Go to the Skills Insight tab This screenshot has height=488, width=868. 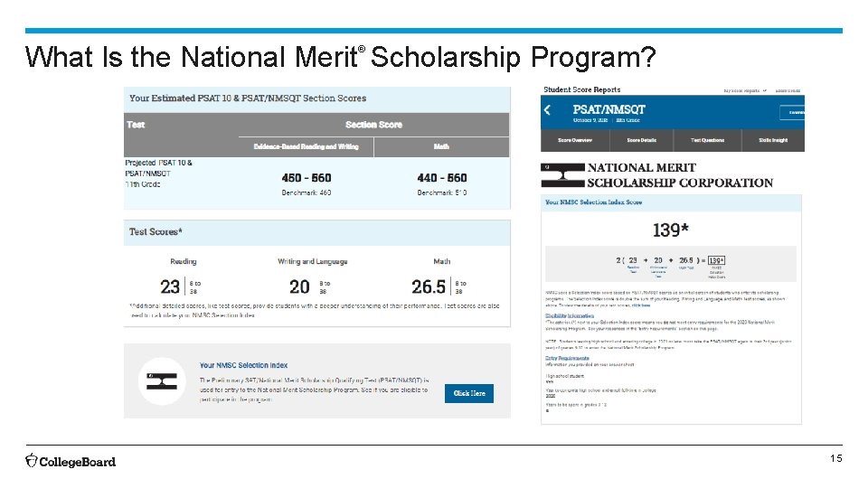[773, 140]
